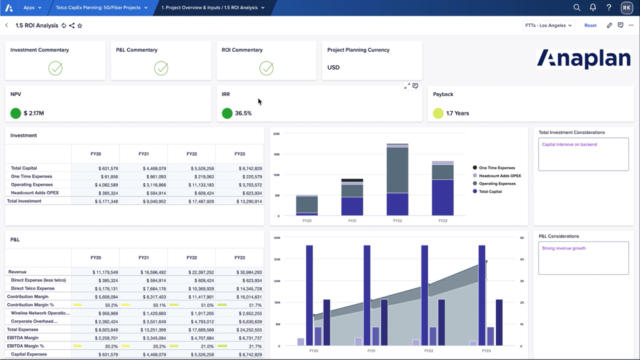The height and width of the screenshot is (360, 640).
Task: Open the help question mark icon
Action: 609,7
